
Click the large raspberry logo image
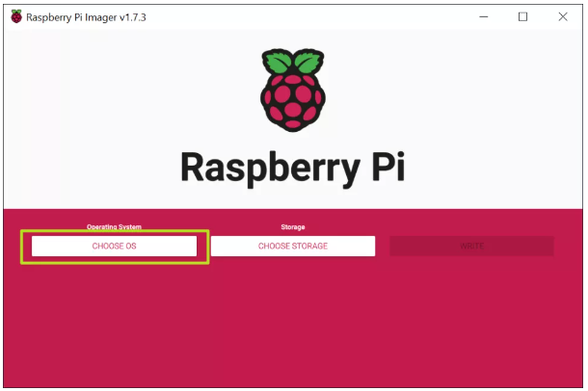tap(293, 90)
